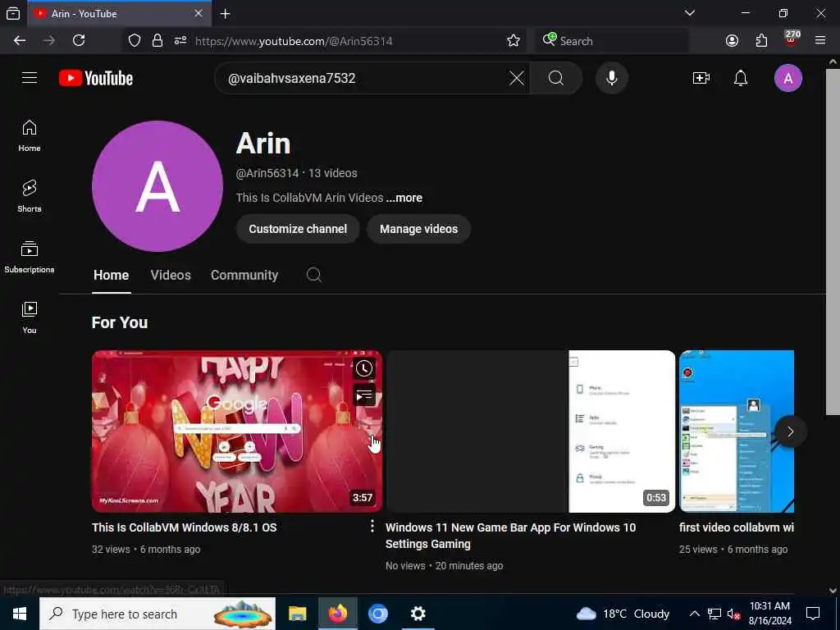This screenshot has width=840, height=630.
Task: Go to Home in the sidebar
Action: tap(30, 135)
